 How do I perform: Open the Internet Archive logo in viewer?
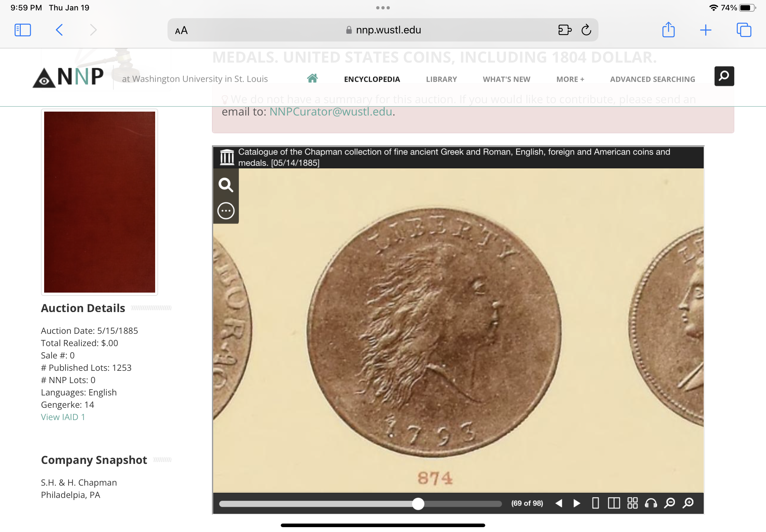point(227,157)
